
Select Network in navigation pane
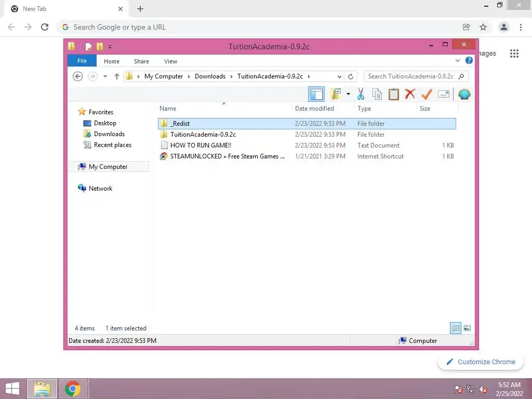pos(95,188)
